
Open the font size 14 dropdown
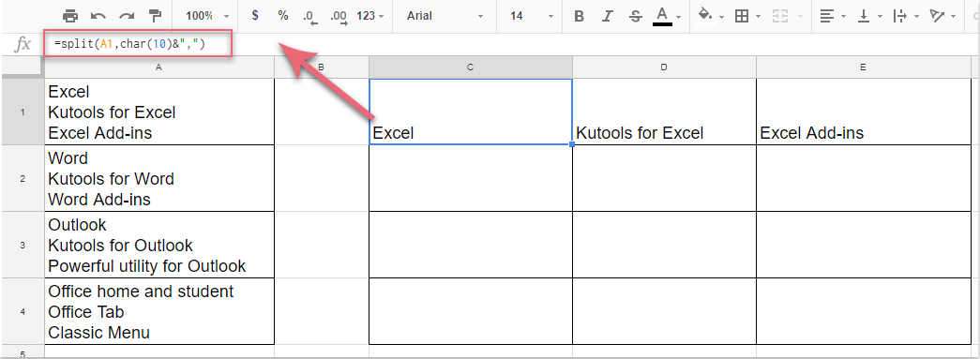(x=531, y=16)
